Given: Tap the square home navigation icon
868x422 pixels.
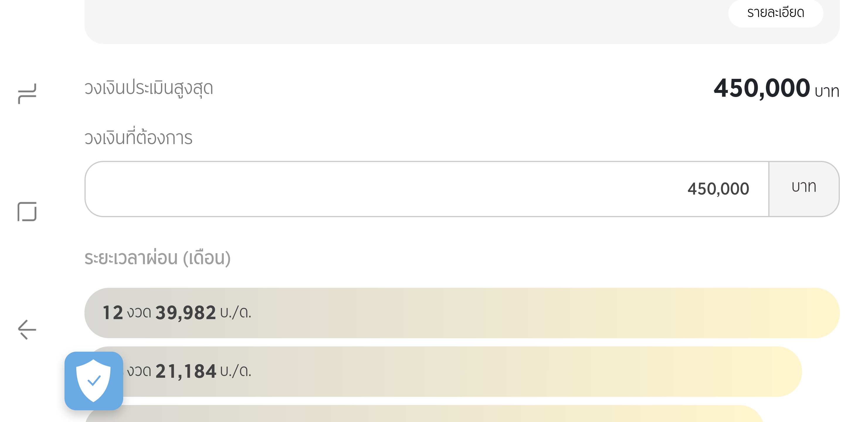Looking at the screenshot, I should [27, 212].
